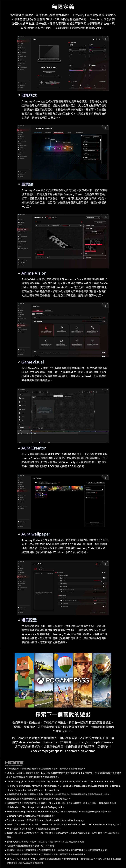Screen dimensions: 126x868
Task: Open GameVisual 'Default' dropdown in Scenario Profiles
Action: pos(99,604)
